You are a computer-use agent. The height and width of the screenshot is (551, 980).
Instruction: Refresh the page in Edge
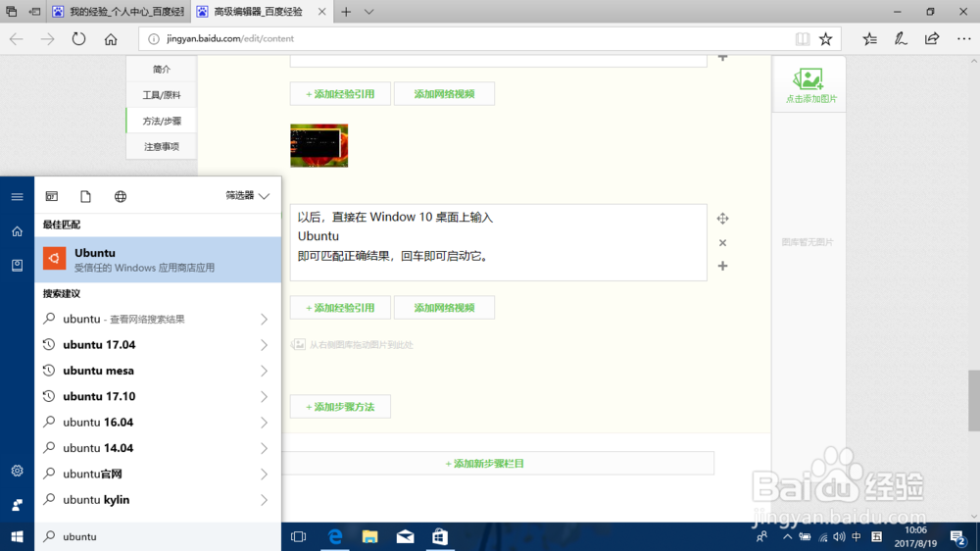78,39
